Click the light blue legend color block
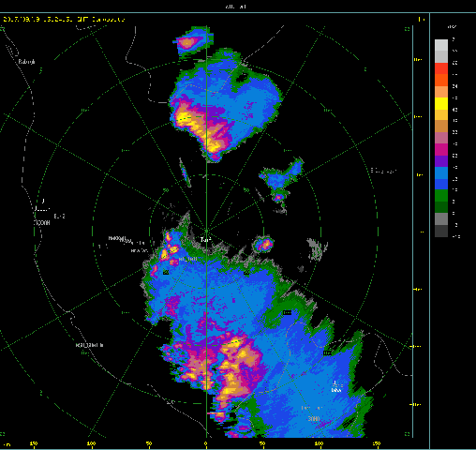Image resolution: width=476 pixels, height=450 pixels. click(441, 172)
